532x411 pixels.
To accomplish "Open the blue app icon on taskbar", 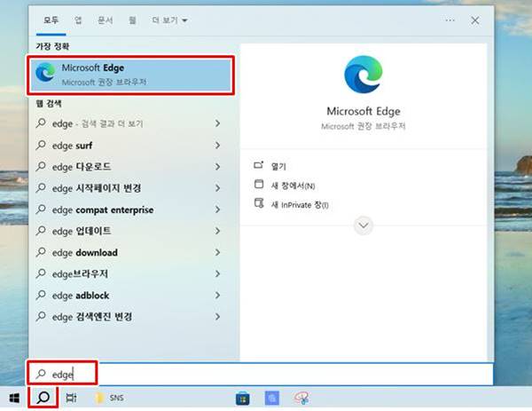I will point(272,398).
